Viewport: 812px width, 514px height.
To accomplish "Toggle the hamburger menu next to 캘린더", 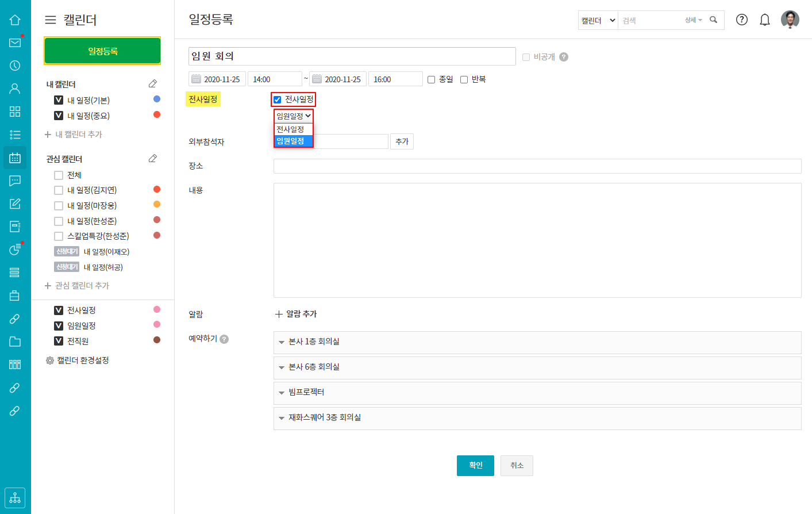I will click(x=51, y=20).
